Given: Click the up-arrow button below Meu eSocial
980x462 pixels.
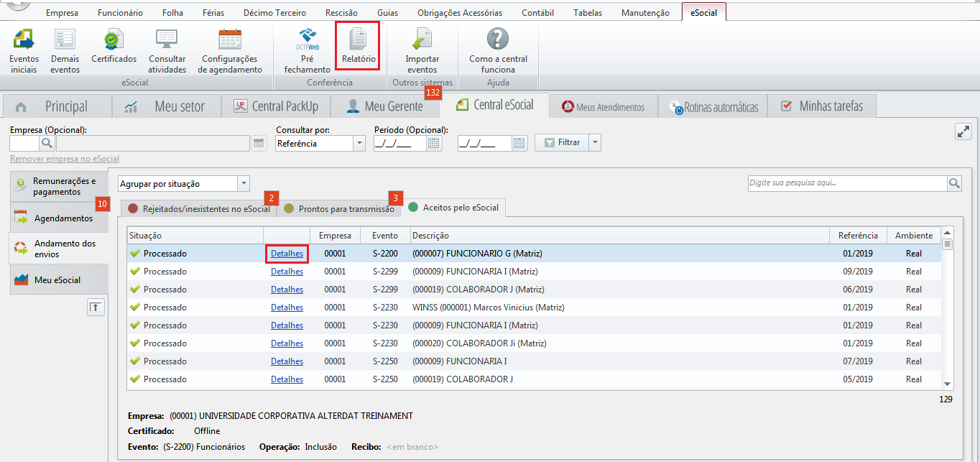Looking at the screenshot, I should 96,308.
